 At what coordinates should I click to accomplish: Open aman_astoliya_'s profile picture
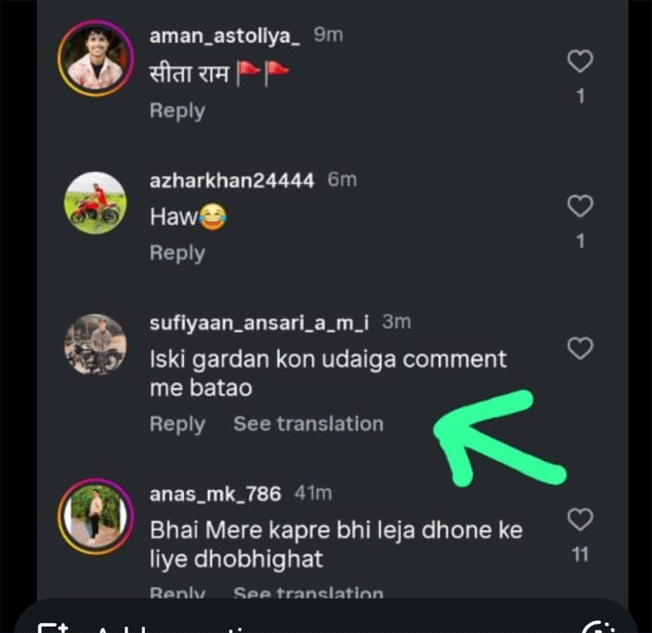[x=94, y=57]
